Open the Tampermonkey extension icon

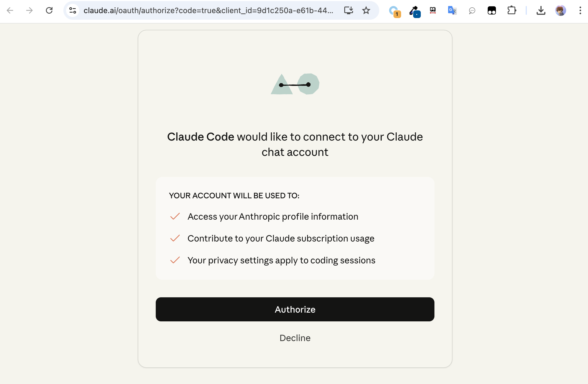pos(492,10)
